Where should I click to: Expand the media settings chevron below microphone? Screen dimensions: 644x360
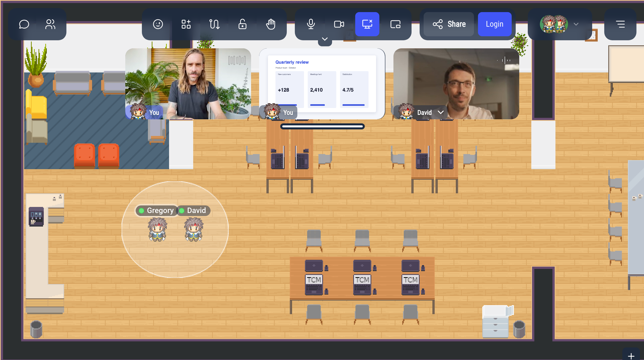(325, 39)
